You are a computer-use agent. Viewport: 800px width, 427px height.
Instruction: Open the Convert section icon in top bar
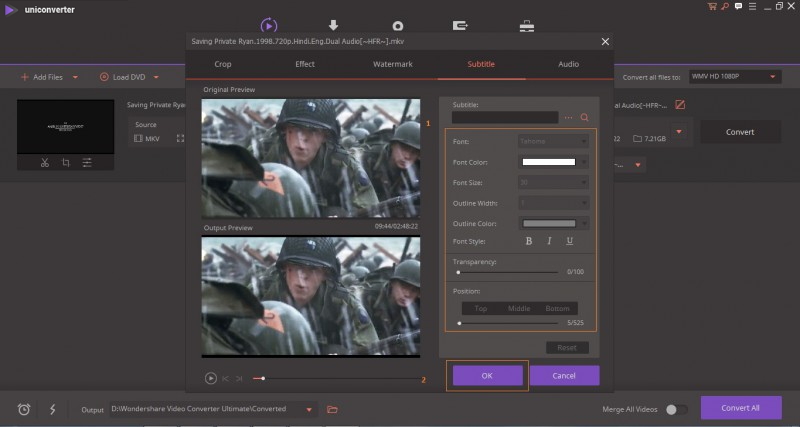pyautogui.click(x=269, y=25)
